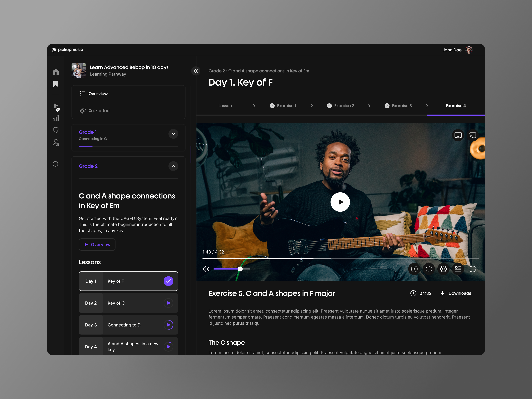Click the guitar pick sidebar icon
This screenshot has height=399, width=532.
tap(56, 130)
